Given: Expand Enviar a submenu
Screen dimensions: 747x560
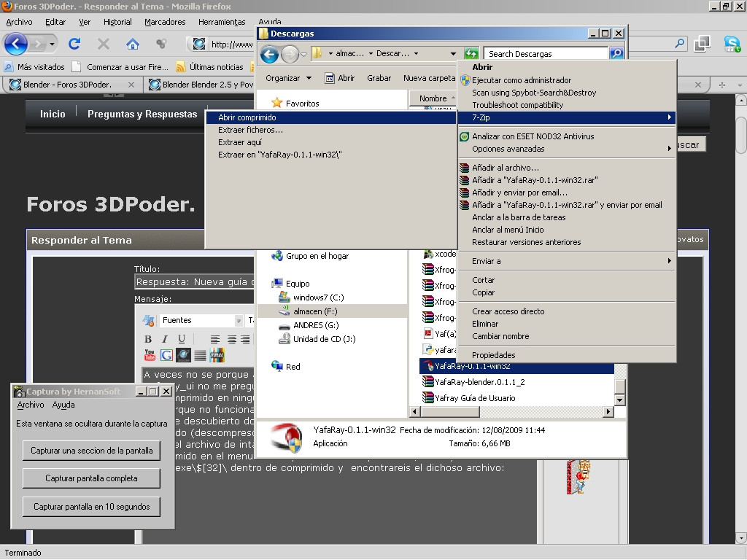Looking at the screenshot, I should coord(566,262).
